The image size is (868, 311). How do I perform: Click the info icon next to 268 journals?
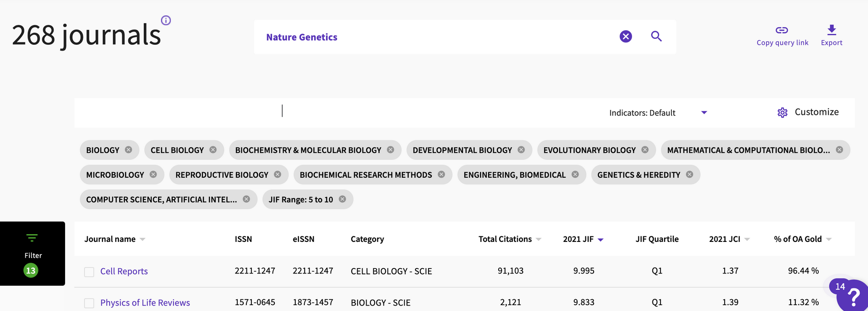point(166,20)
